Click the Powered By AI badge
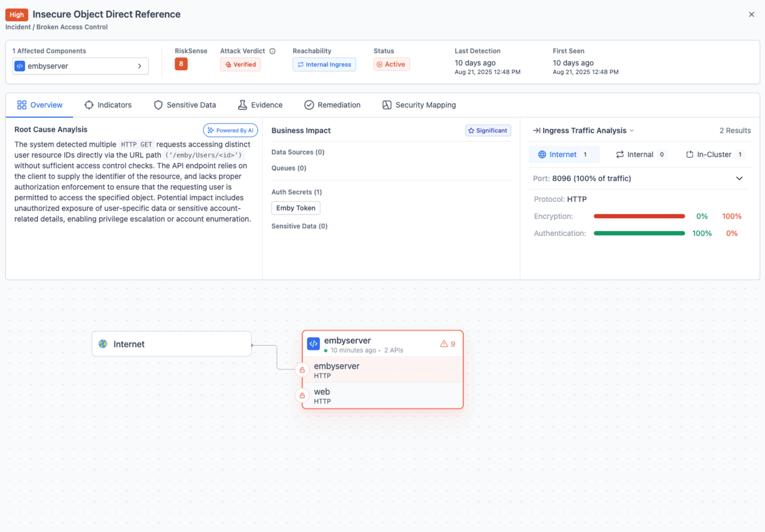The image size is (765, 532). pyautogui.click(x=230, y=130)
